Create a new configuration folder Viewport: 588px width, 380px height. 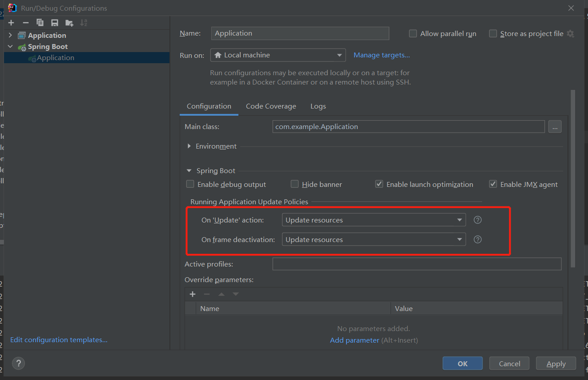(x=69, y=23)
